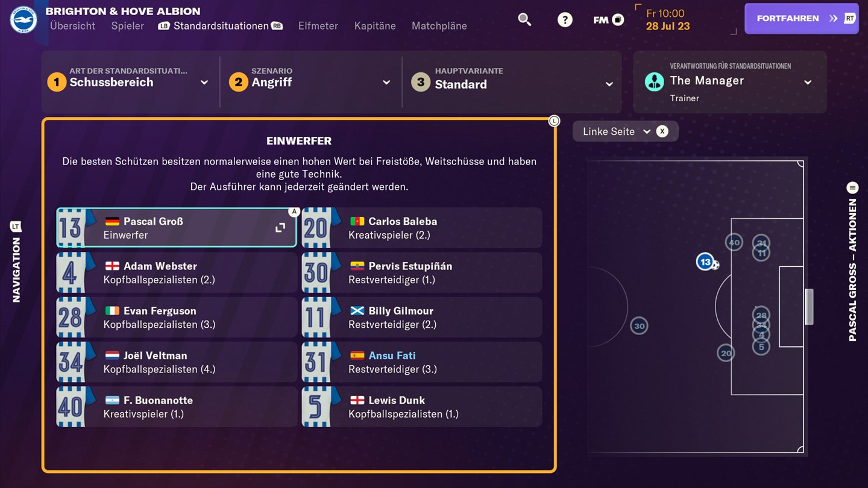The width and height of the screenshot is (868, 488).
Task: Click the manager avatar icon
Action: tap(654, 81)
